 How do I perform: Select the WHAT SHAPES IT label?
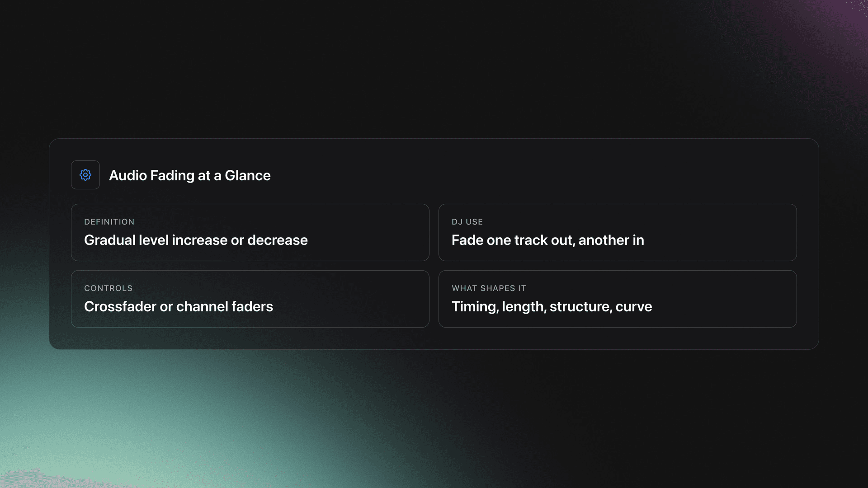click(489, 288)
